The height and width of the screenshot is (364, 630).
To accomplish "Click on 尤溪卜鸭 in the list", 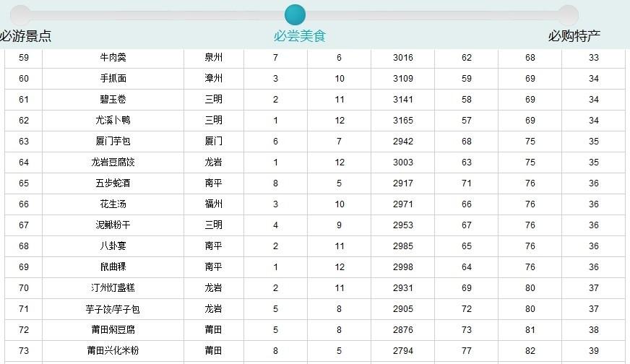I will pyautogui.click(x=113, y=121).
